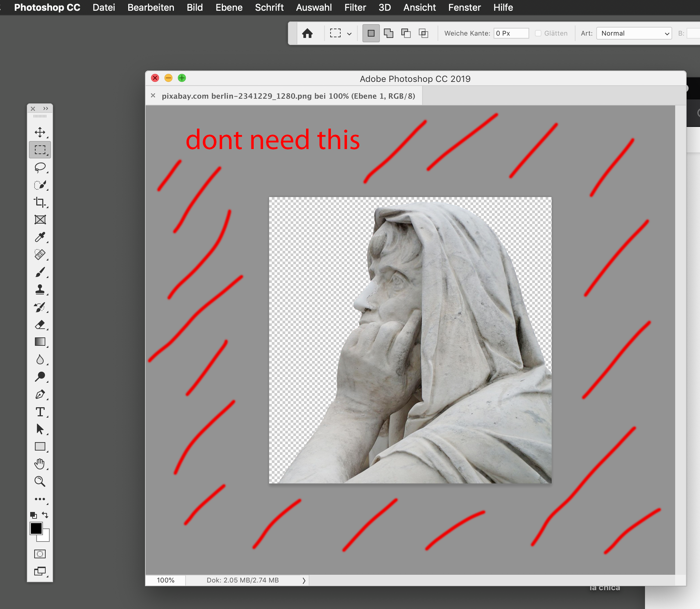
Task: Select the Type tool
Action: point(40,412)
